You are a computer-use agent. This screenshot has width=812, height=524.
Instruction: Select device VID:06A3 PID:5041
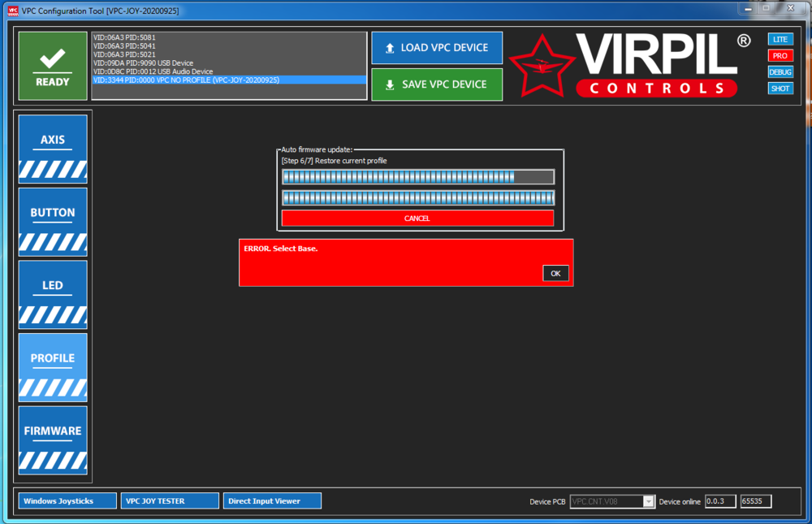point(229,45)
